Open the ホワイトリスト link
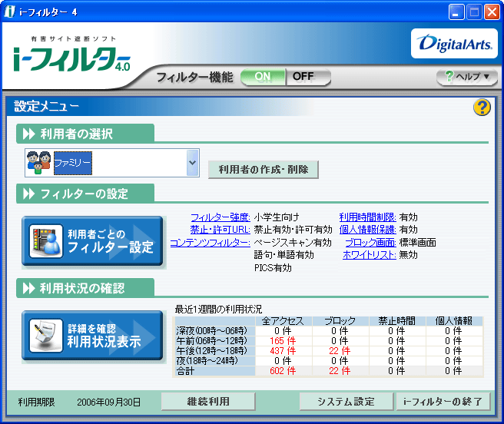 click(x=370, y=255)
